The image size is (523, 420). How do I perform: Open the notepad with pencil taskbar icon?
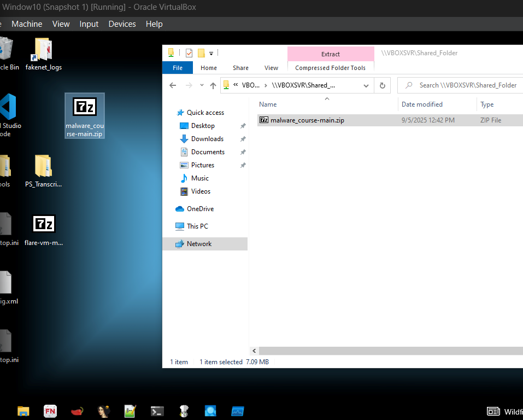click(x=130, y=411)
